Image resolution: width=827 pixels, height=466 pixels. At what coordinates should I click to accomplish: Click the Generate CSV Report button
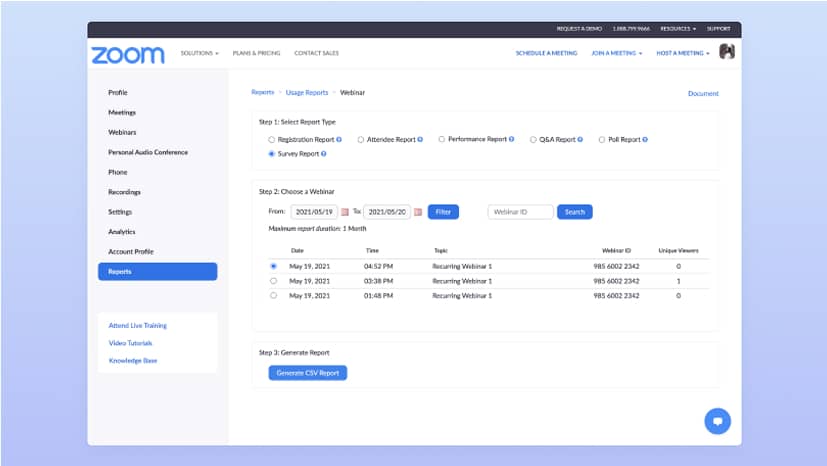[307, 373]
